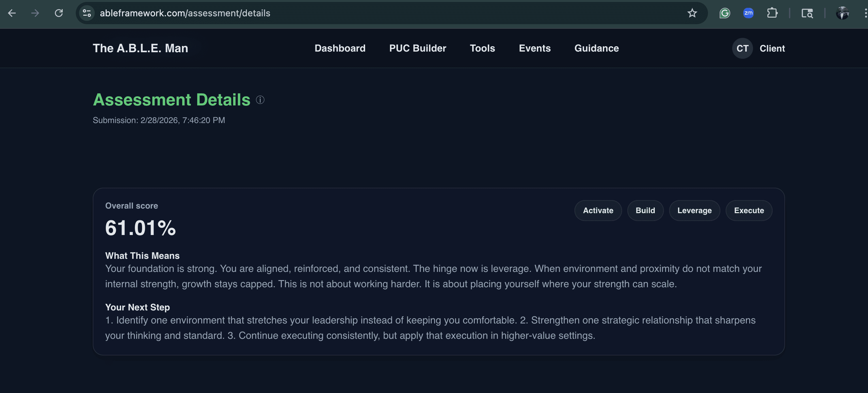Open the PUC Builder nav item
This screenshot has height=393, width=868.
tap(417, 48)
